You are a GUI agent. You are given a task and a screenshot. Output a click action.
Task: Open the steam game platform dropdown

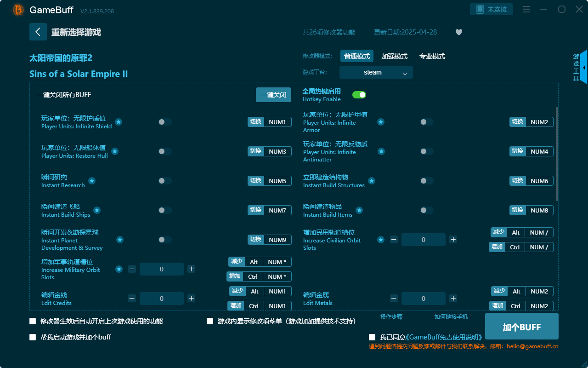[x=376, y=72]
